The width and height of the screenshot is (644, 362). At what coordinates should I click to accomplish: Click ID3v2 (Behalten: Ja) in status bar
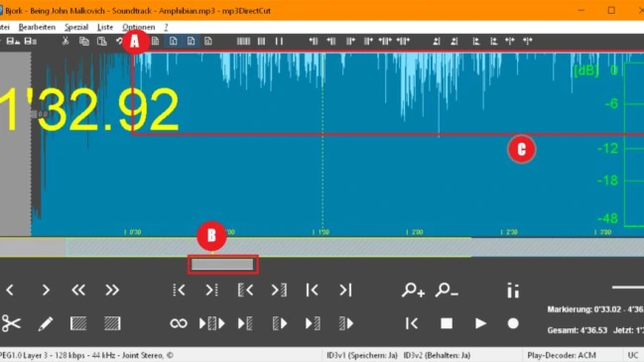(x=437, y=355)
